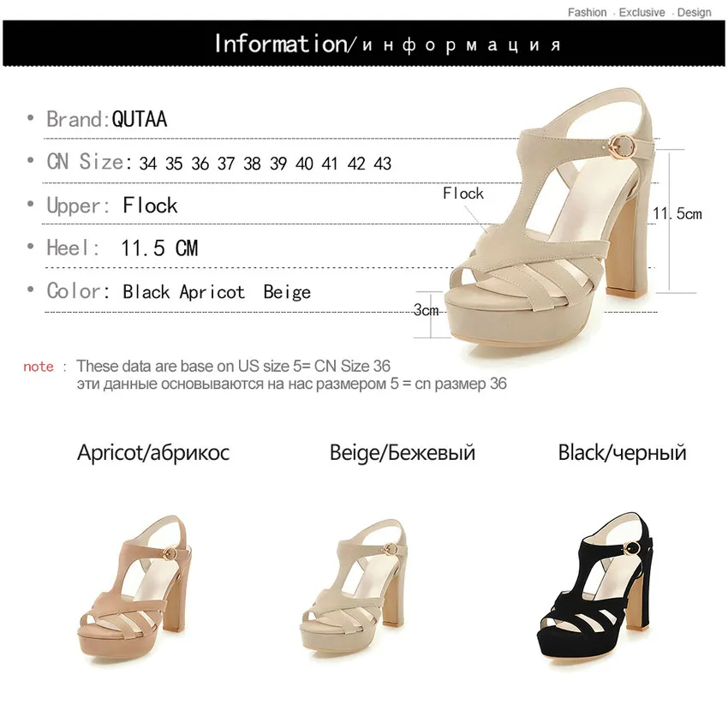
Task: Select CN size 36
Action: [200, 164]
